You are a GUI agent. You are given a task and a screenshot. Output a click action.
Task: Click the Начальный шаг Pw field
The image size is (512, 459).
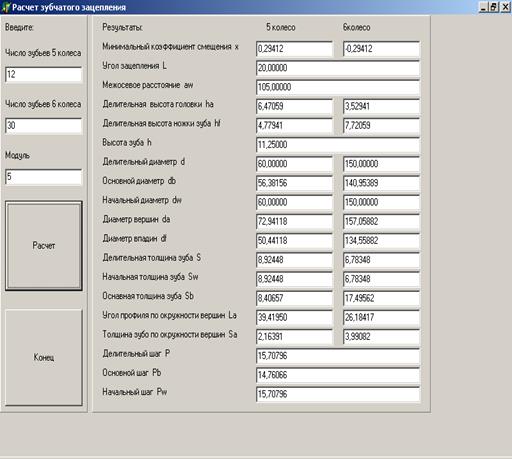pos(338,394)
